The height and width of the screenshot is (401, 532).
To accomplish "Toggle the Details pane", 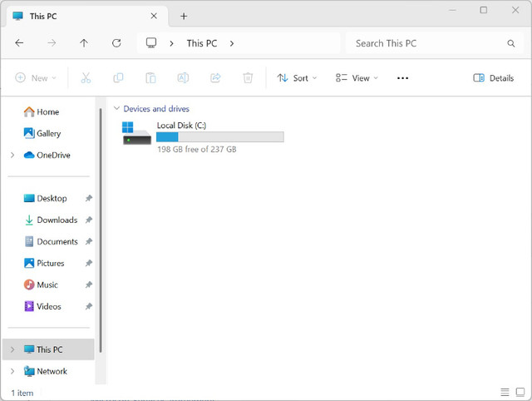I will tap(493, 78).
